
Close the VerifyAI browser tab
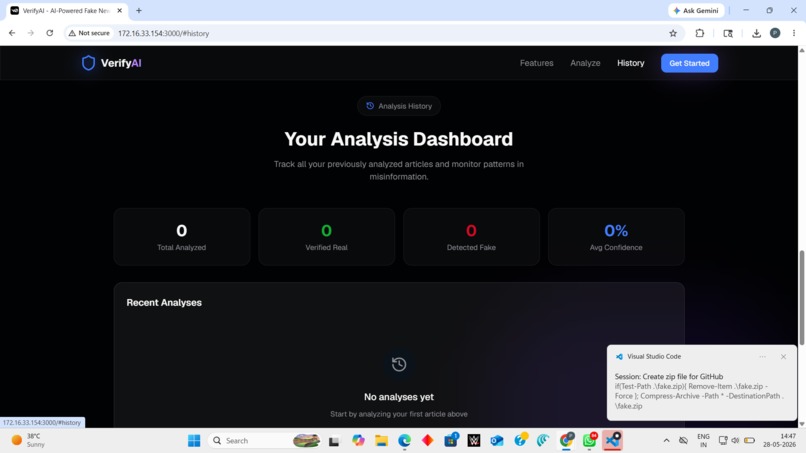[x=120, y=10]
